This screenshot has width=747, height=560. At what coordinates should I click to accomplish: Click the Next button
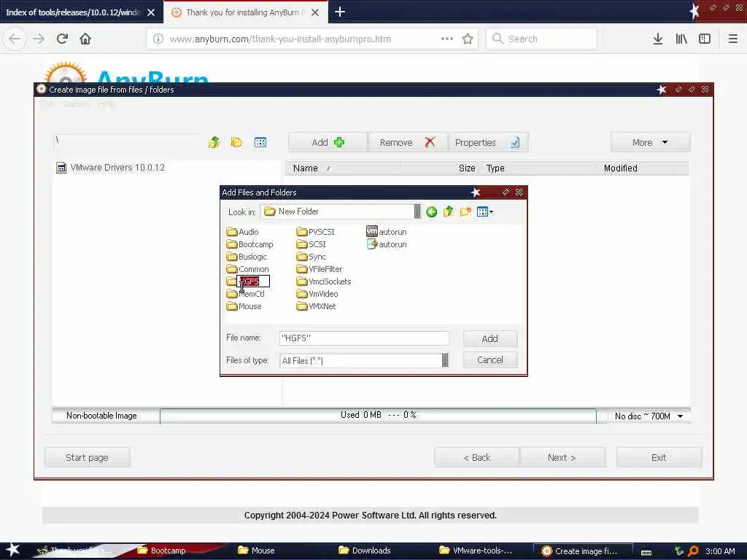coord(562,458)
